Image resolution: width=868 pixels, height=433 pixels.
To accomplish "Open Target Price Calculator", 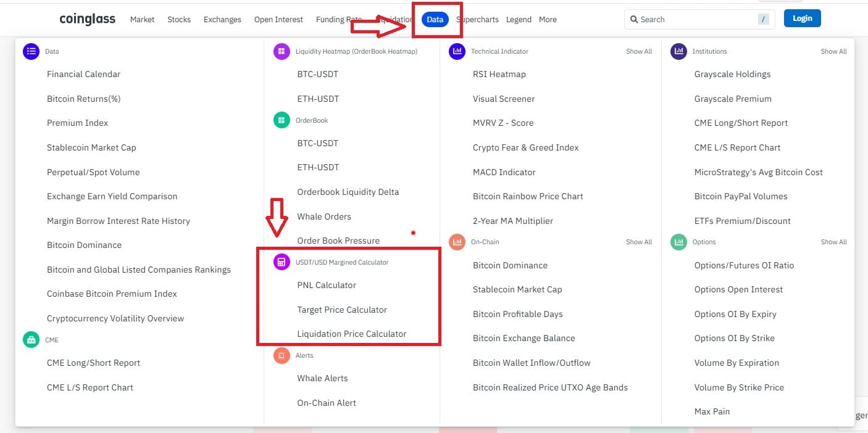I will click(x=342, y=310).
